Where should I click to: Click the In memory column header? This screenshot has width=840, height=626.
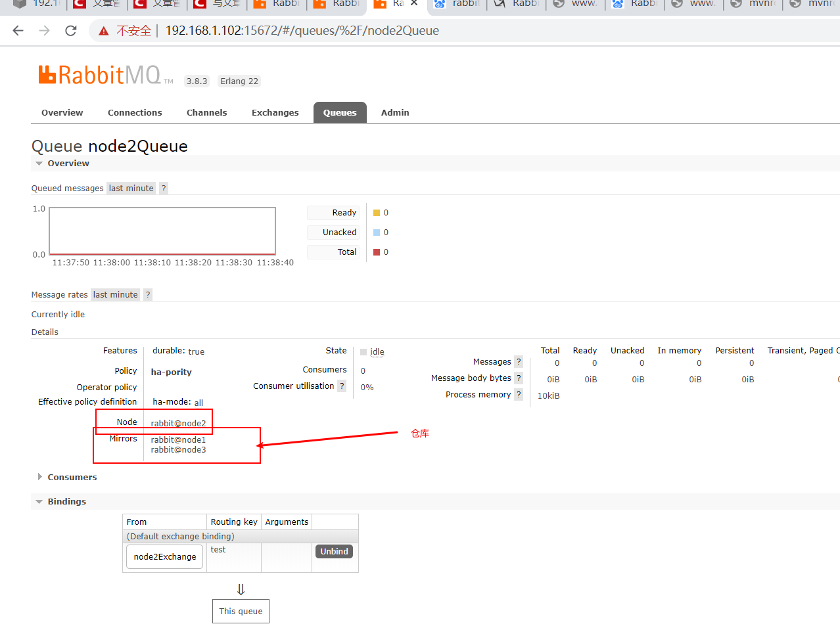pyautogui.click(x=680, y=350)
